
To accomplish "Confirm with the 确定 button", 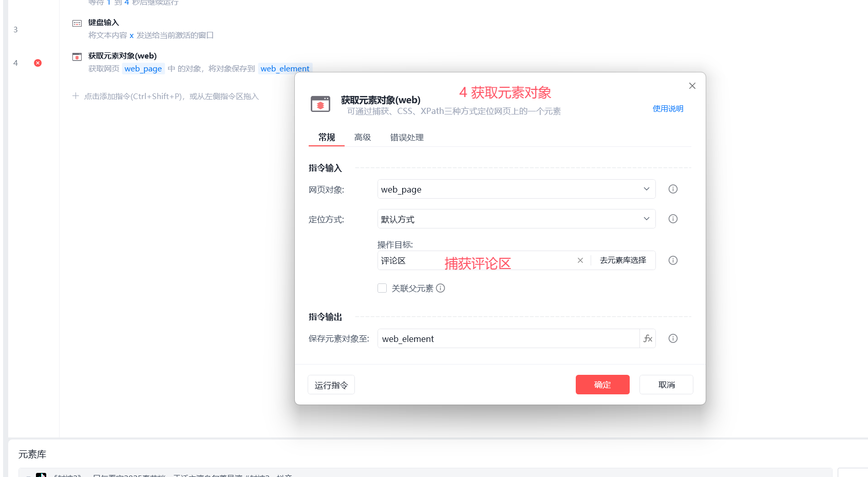I will (x=602, y=385).
